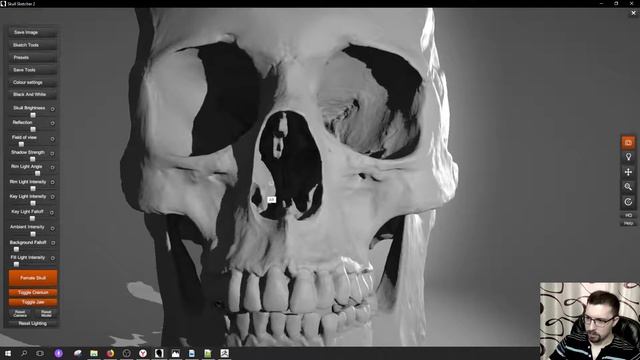Viewport: 640px width, 360px height.
Task: Select the magnifier zoom tool
Action: 628,187
